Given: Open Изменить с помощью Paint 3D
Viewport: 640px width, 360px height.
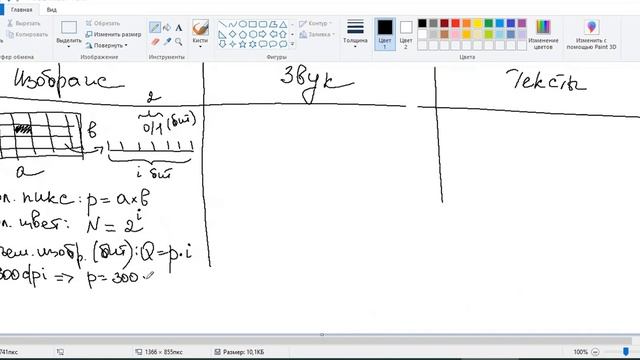Looking at the screenshot, I should [x=591, y=34].
